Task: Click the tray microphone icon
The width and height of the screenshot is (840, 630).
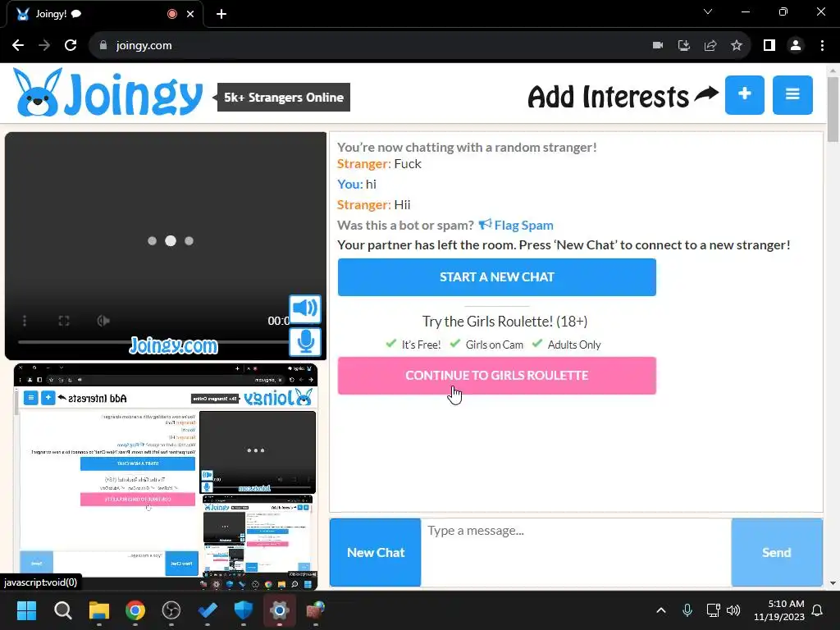Action: point(687,610)
